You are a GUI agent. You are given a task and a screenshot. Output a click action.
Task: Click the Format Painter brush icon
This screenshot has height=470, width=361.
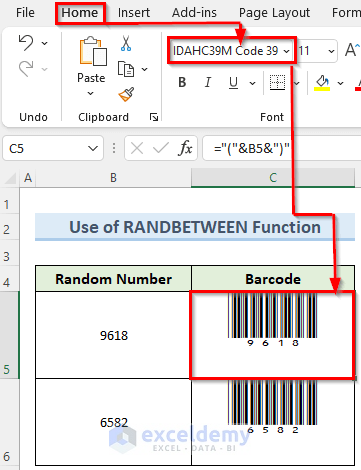click(126, 95)
